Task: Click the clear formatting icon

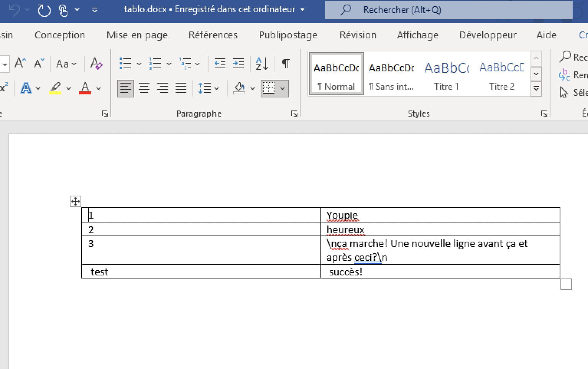Action: tap(96, 63)
